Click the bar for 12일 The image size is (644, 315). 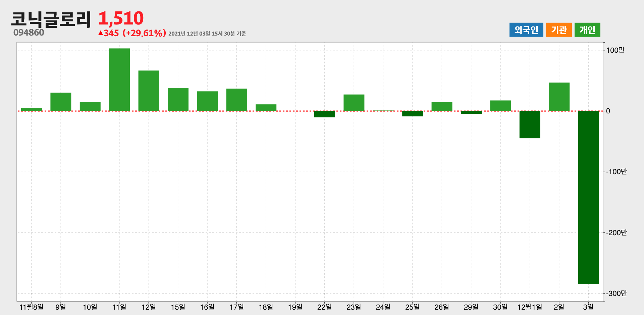pos(149,91)
